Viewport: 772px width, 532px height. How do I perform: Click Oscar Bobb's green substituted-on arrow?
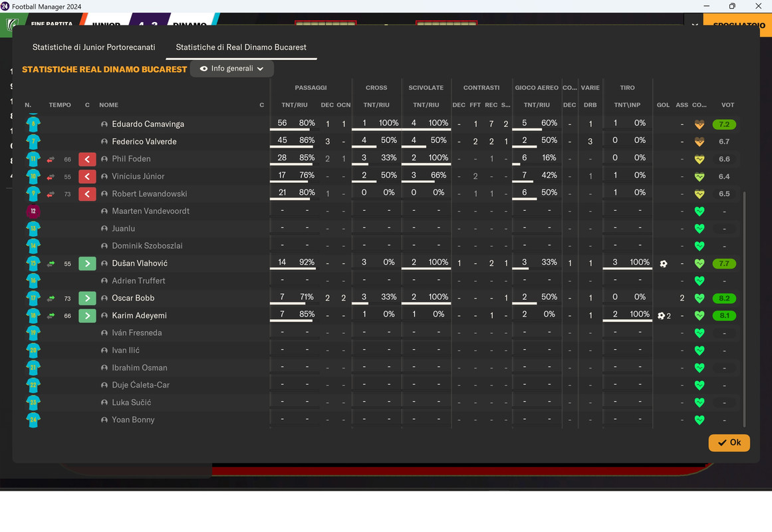click(x=87, y=298)
